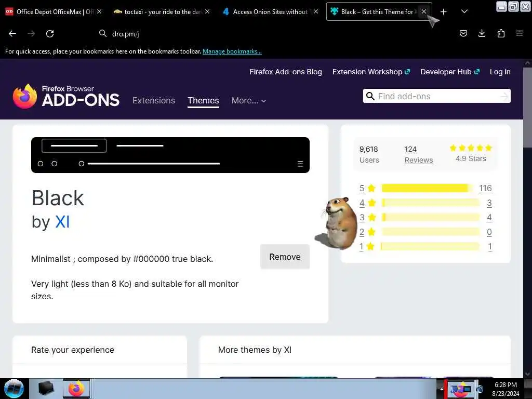Click the hamster desktop pet
This screenshot has height=399, width=532.
pos(337,223)
